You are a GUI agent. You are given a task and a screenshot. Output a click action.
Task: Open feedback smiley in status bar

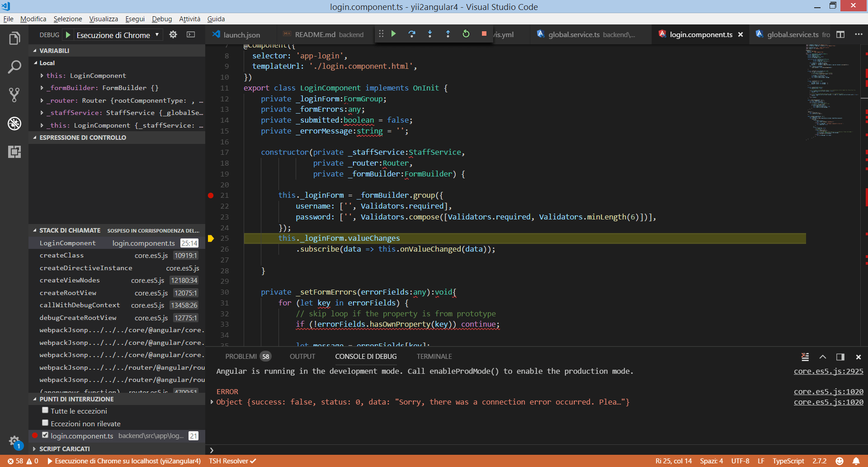pyautogui.click(x=840, y=461)
